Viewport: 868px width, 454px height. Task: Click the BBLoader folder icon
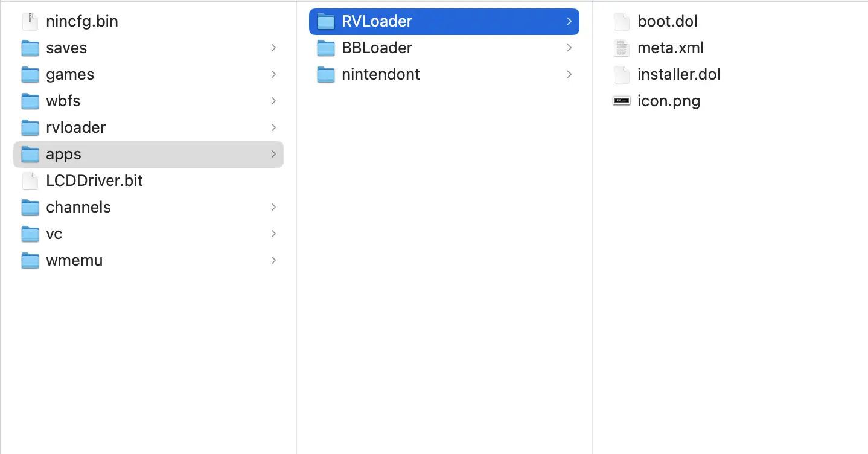pyautogui.click(x=325, y=48)
